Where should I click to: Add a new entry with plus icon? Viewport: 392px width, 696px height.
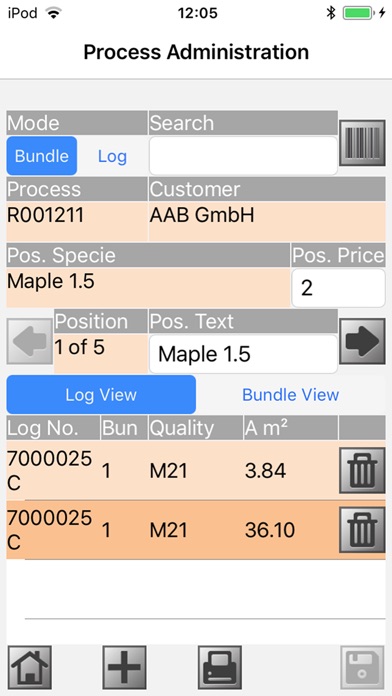(124, 668)
